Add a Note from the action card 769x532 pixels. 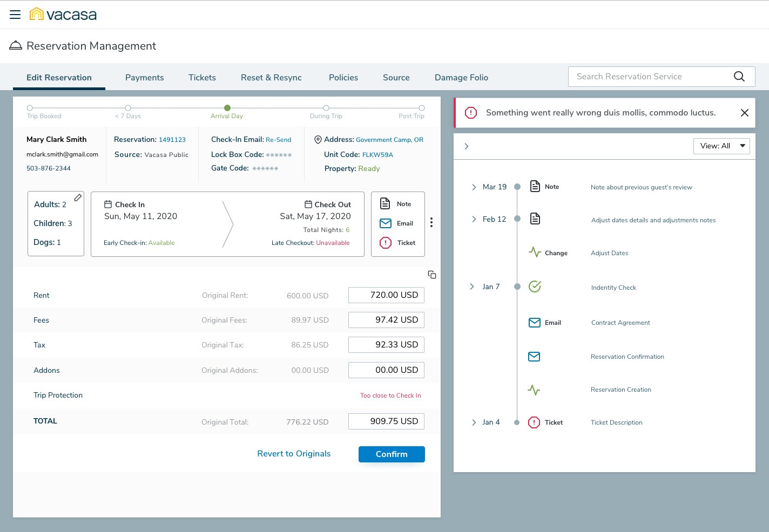396,203
